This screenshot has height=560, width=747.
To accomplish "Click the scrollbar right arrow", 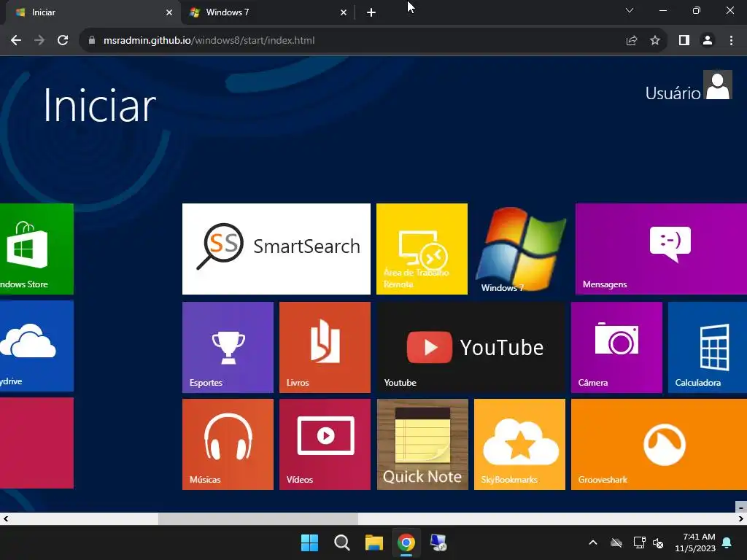I will pos(741,518).
